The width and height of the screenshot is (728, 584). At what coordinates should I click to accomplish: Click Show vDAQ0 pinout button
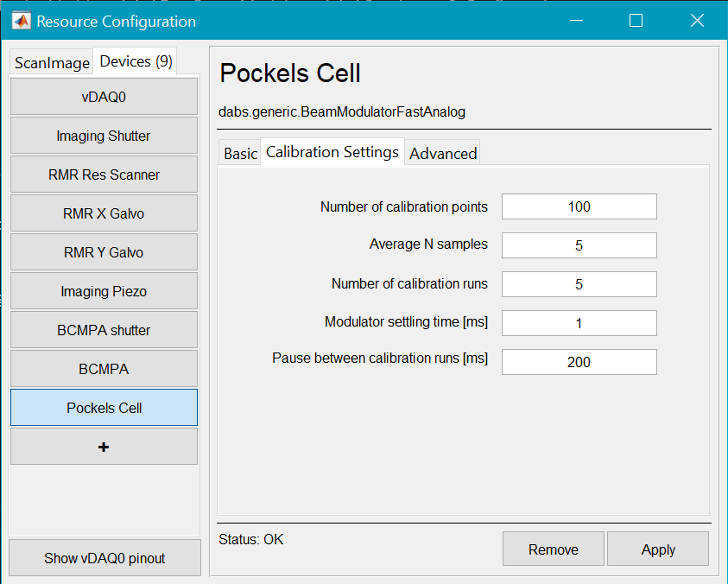click(x=104, y=558)
